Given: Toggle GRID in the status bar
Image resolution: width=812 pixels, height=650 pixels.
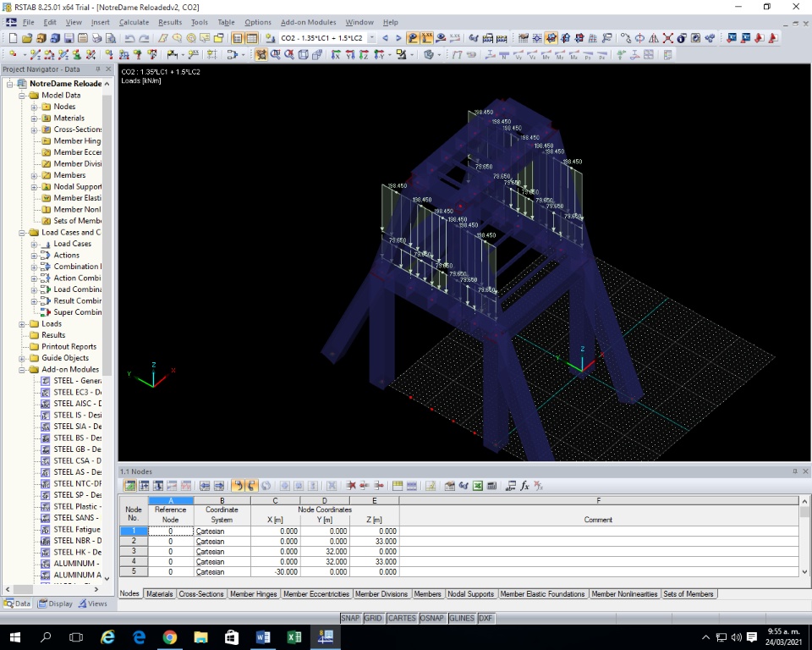Looking at the screenshot, I should [x=373, y=618].
